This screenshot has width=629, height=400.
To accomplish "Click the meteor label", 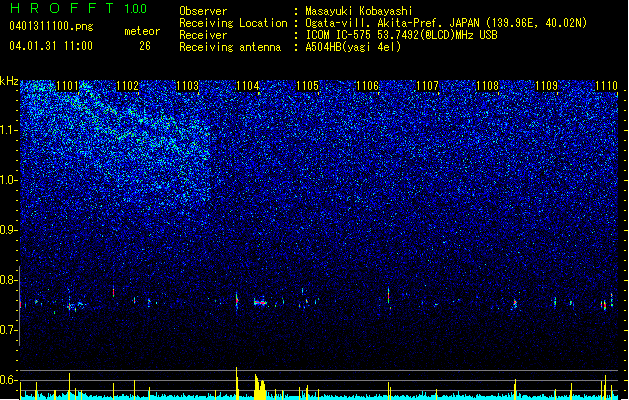I will coord(142,31).
